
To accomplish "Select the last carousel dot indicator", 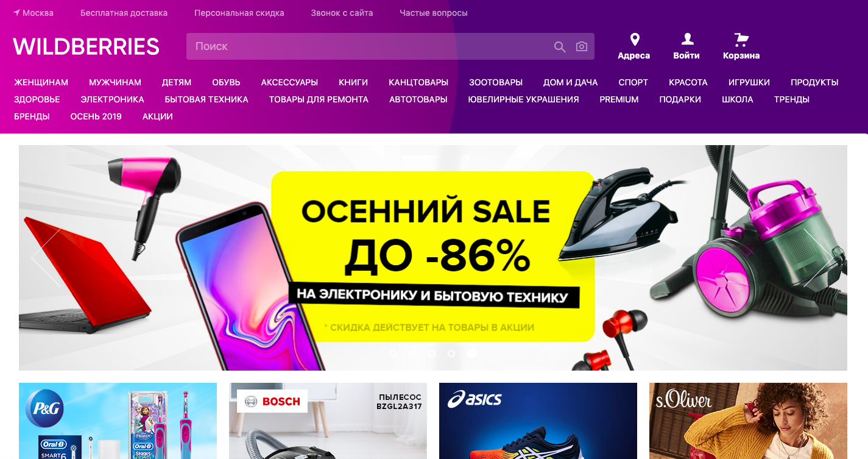I will [x=471, y=353].
